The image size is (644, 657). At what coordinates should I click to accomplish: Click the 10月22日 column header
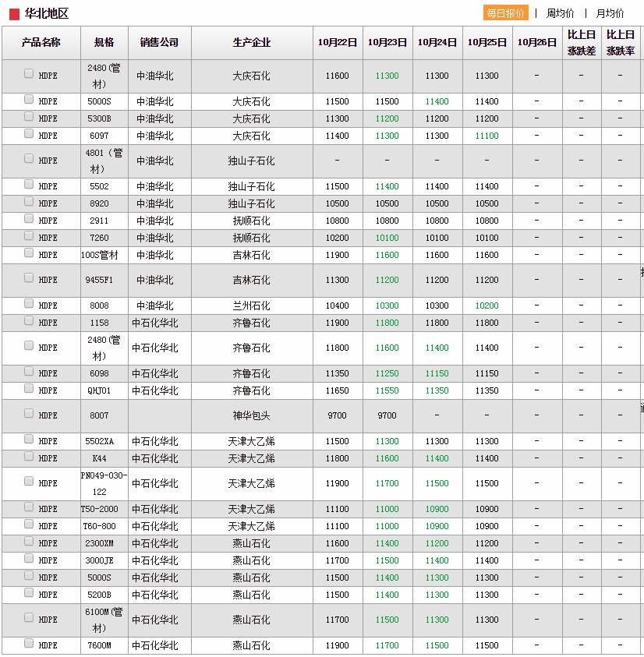pos(337,42)
